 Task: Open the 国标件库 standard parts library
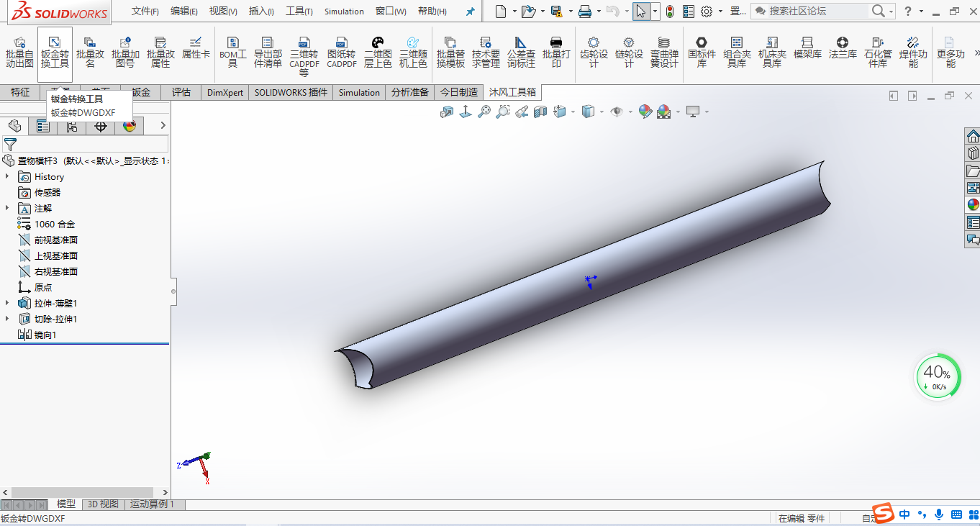(x=702, y=54)
